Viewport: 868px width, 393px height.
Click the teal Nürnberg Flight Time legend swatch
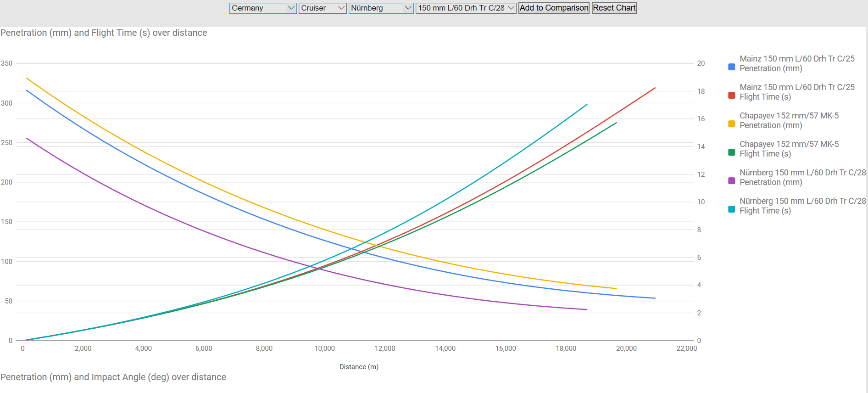[x=732, y=209]
